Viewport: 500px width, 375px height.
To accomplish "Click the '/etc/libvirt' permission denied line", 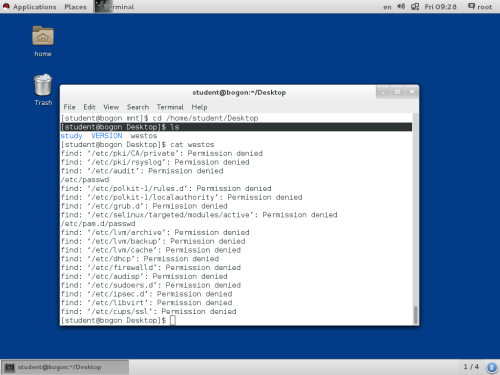I will tap(146, 303).
